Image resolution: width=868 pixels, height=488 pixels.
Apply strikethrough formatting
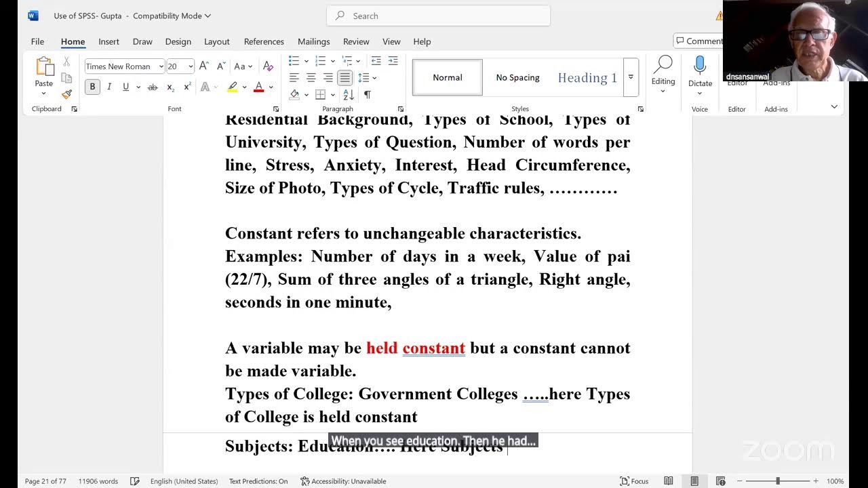click(153, 87)
